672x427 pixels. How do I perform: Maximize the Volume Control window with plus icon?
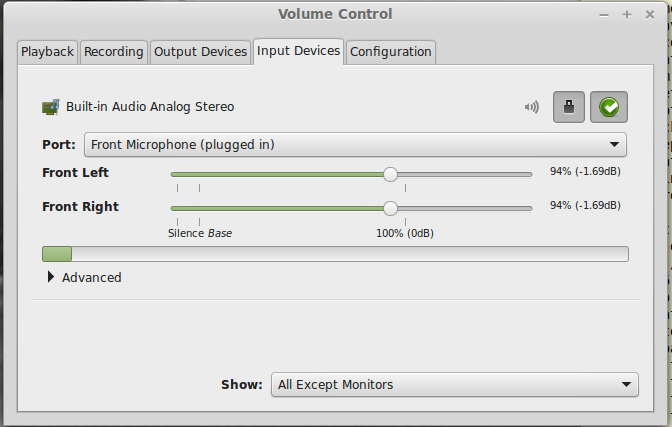click(x=627, y=15)
